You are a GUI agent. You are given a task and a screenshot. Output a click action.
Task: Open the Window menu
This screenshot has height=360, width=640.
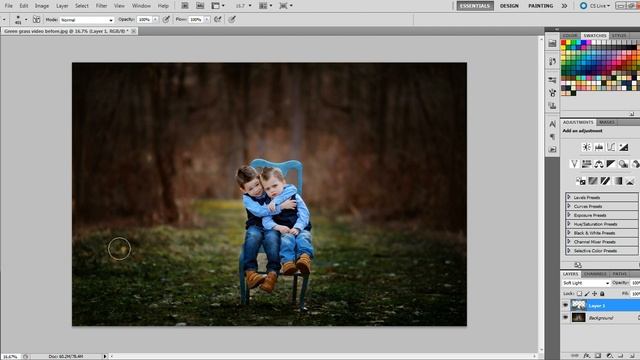point(141,6)
